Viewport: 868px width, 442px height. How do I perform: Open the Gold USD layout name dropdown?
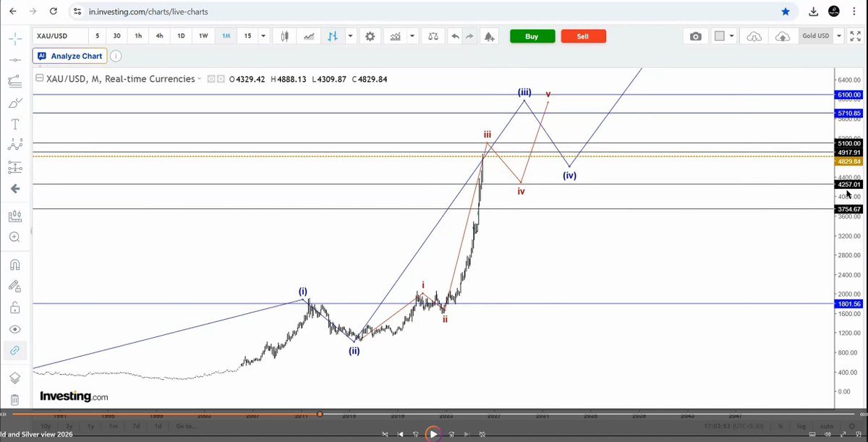pos(839,36)
